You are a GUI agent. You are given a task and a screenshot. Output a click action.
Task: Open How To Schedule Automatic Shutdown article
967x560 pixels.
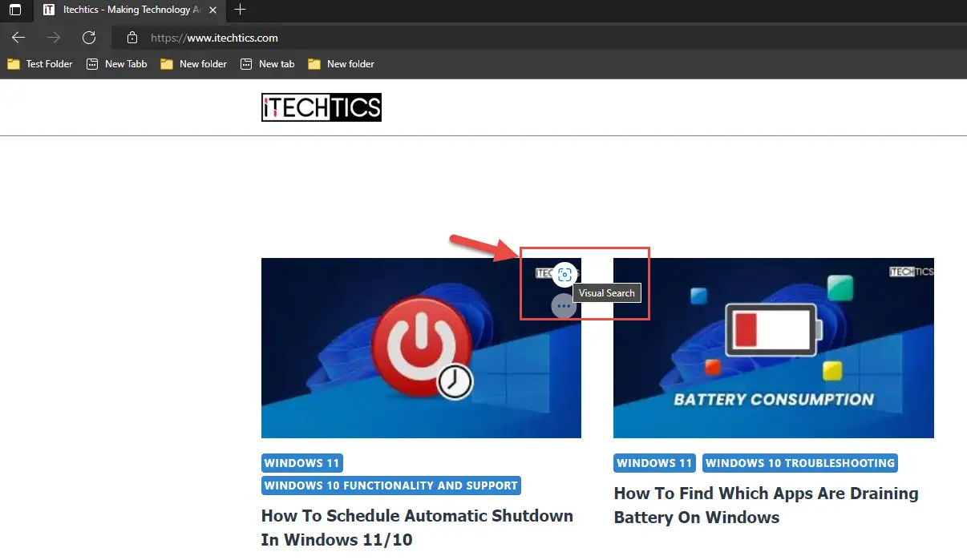(x=417, y=528)
